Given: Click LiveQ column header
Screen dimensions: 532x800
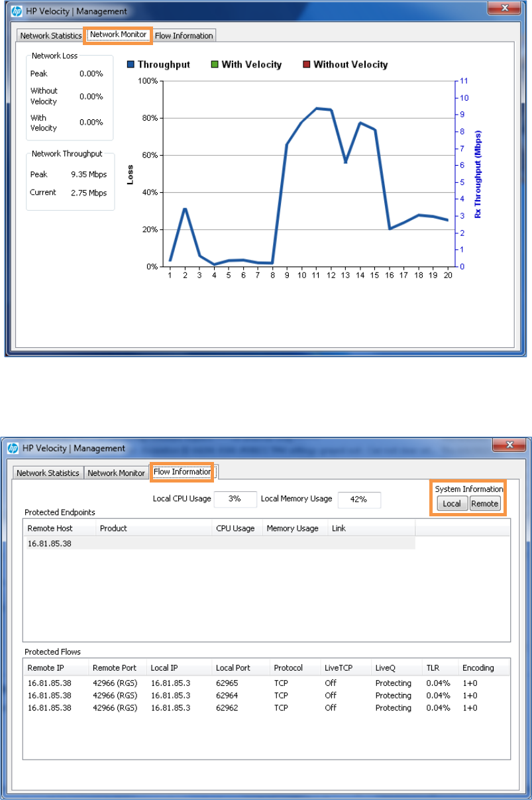Looking at the screenshot, I should [397, 668].
